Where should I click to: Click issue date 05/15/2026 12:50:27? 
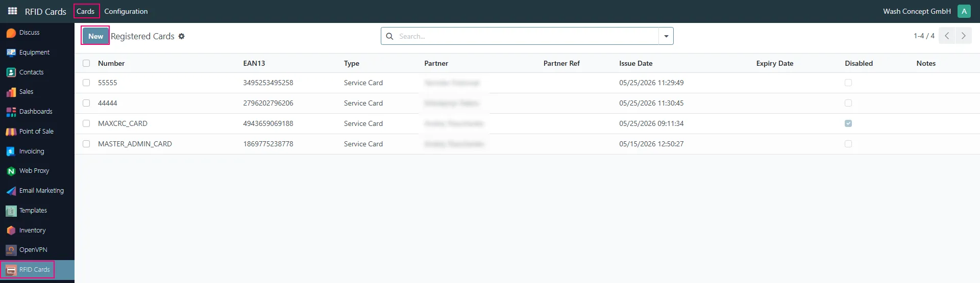[651, 144]
